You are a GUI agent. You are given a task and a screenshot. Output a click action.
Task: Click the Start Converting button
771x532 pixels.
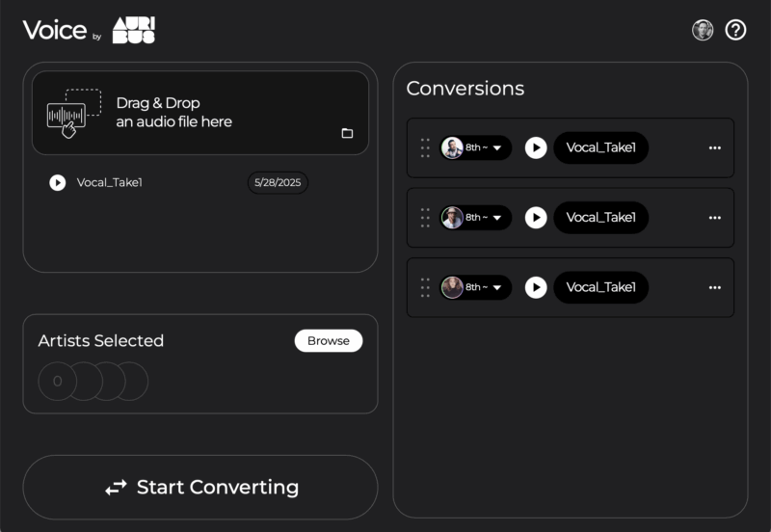200,487
